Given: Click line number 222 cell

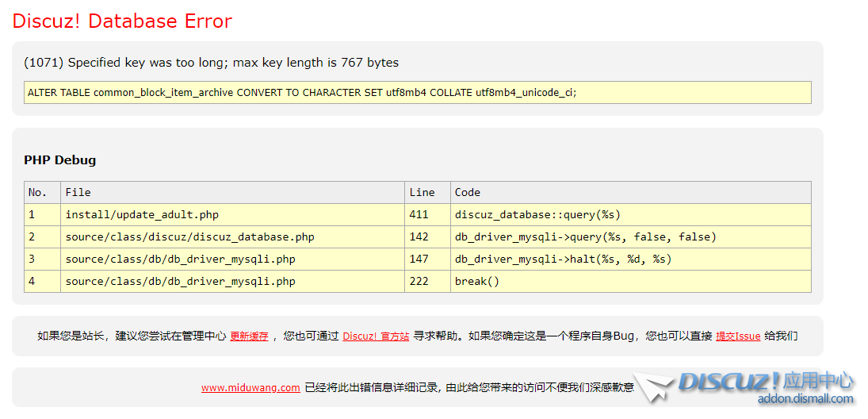Looking at the screenshot, I should pyautogui.click(x=427, y=281).
